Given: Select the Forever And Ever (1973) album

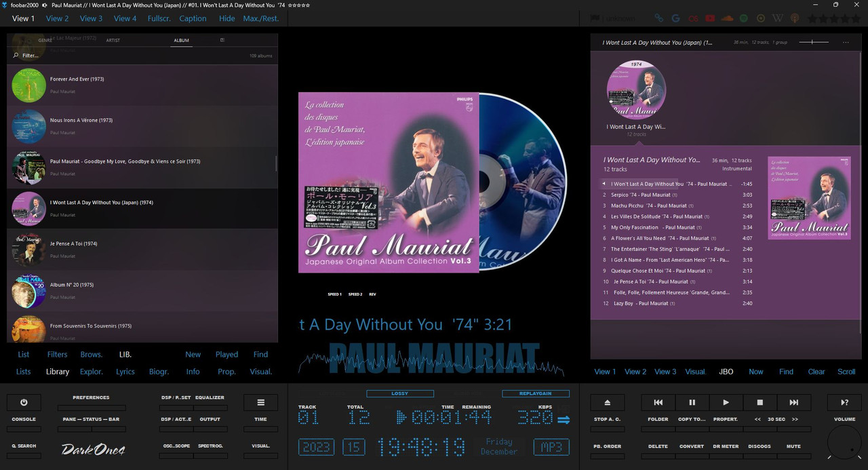Looking at the screenshot, I should 142,85.
